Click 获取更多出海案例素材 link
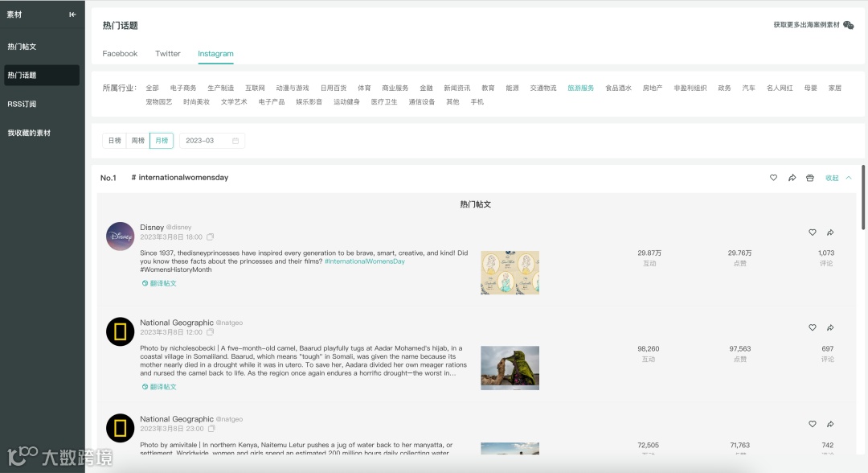 pos(807,25)
